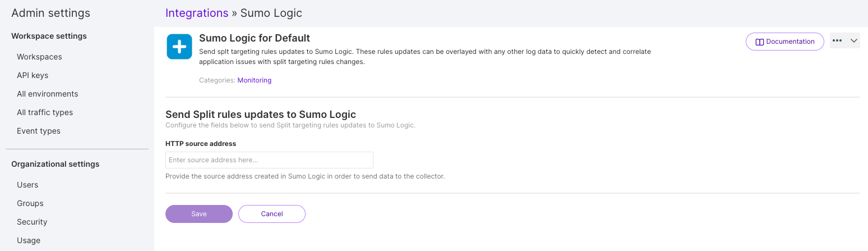View the Usage page
This screenshot has height=251, width=868.
coord(29,240)
